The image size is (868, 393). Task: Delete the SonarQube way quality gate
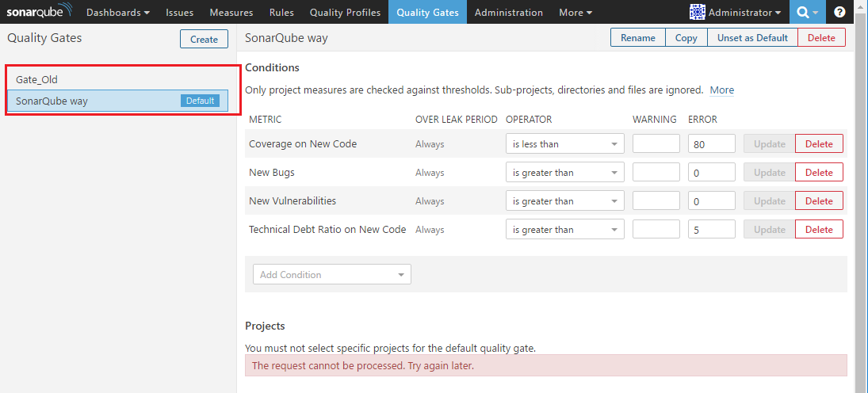coord(821,38)
